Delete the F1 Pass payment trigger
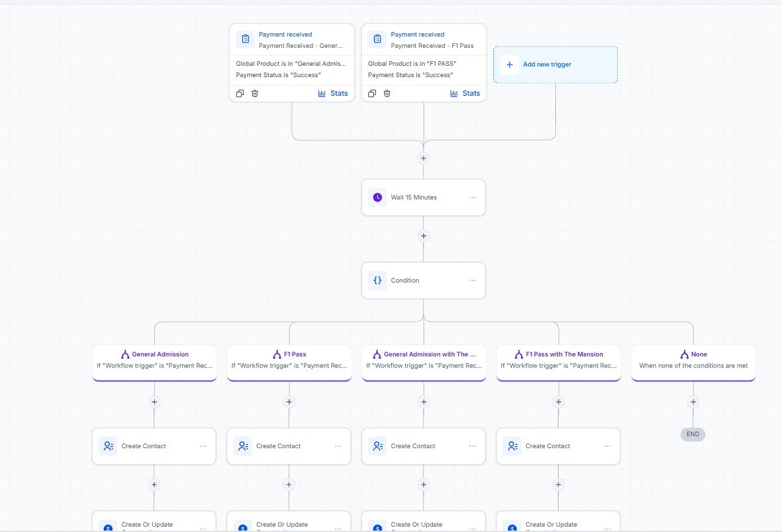 click(387, 93)
